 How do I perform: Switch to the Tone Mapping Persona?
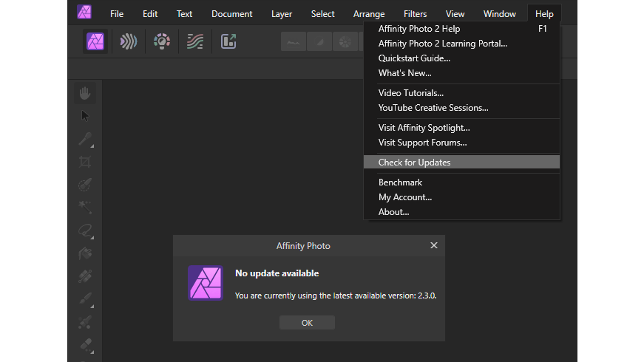(x=195, y=41)
